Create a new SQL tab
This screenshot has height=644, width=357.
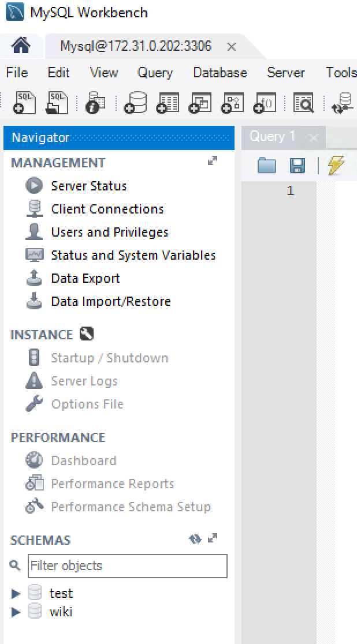click(x=24, y=102)
